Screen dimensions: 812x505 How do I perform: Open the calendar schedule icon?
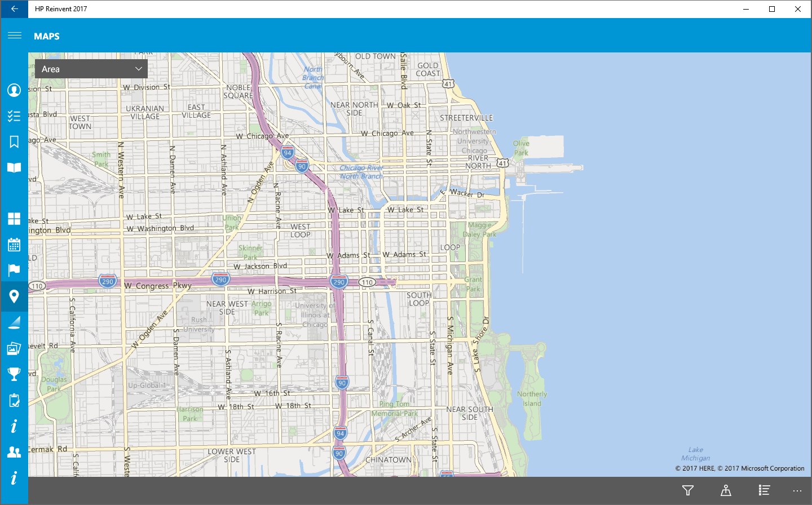point(14,245)
